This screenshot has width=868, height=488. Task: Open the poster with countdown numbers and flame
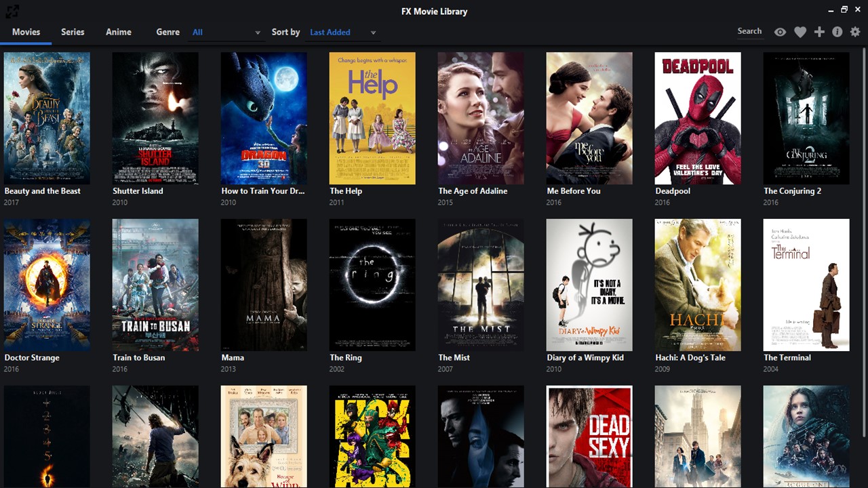tap(47, 436)
